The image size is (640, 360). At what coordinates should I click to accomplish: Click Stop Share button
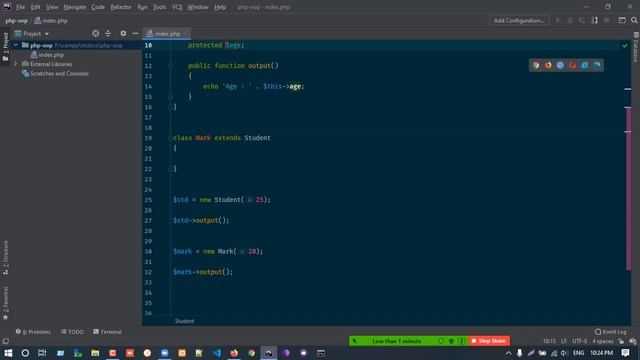coord(489,341)
